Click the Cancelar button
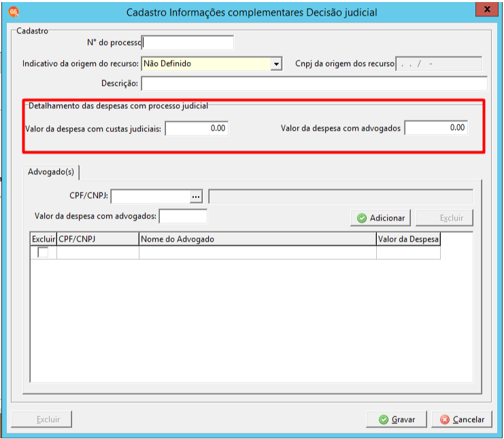504x439 pixels. [x=462, y=419]
